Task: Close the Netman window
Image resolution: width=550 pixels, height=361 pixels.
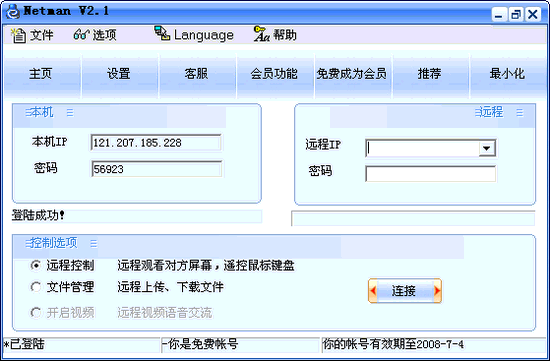Action: click(x=533, y=15)
